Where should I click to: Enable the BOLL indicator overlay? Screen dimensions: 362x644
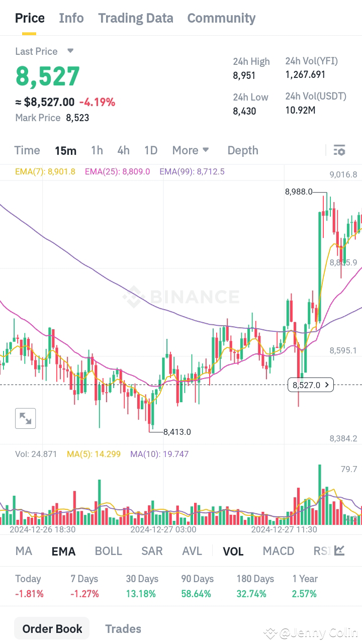pyautogui.click(x=109, y=551)
